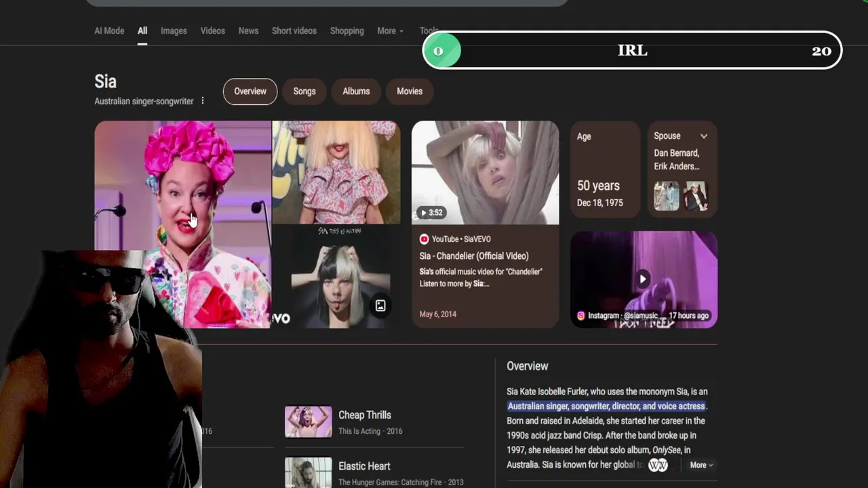Click the IRL progress bar overlay
This screenshot has width=868, height=488.
click(x=632, y=51)
